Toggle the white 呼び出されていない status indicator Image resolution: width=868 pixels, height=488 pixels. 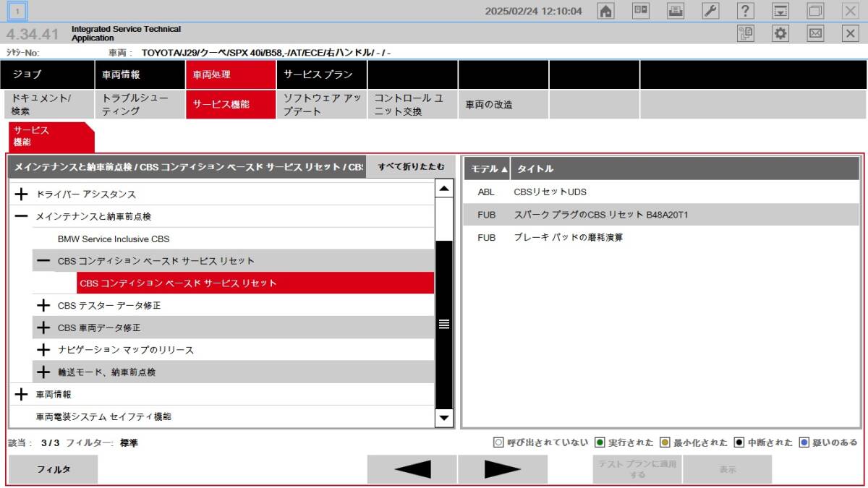click(x=498, y=442)
